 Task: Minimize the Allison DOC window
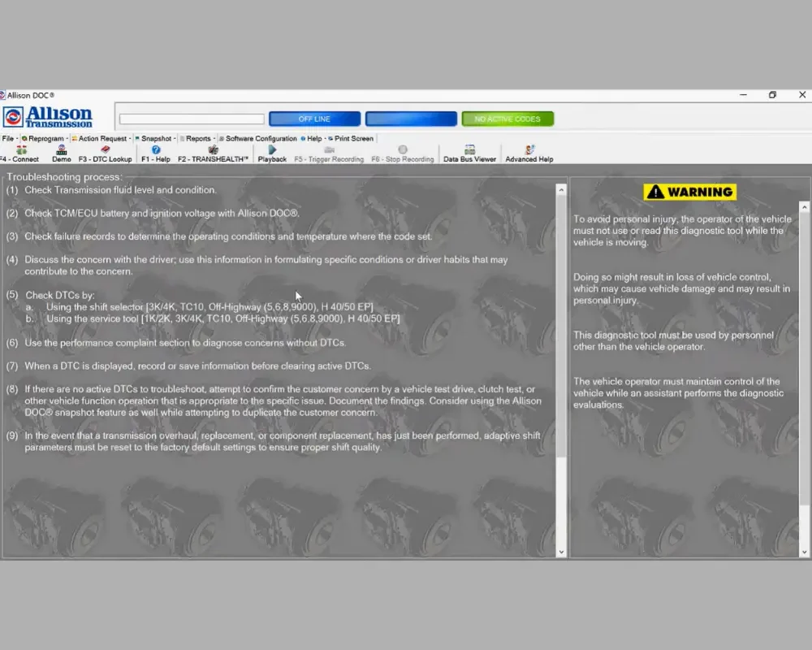(x=743, y=95)
